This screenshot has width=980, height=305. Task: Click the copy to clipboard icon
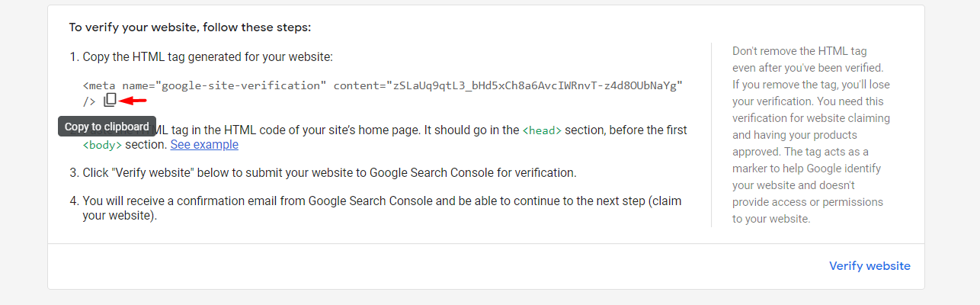(x=110, y=100)
